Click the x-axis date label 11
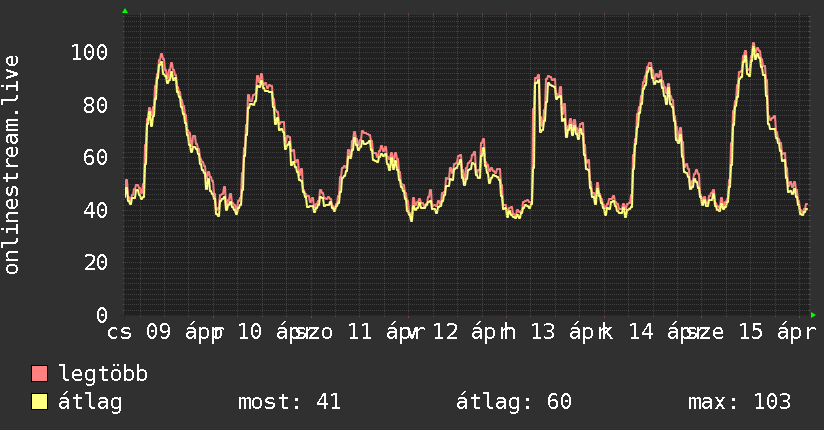Image resolution: width=824 pixels, height=430 pixels. coord(360,332)
